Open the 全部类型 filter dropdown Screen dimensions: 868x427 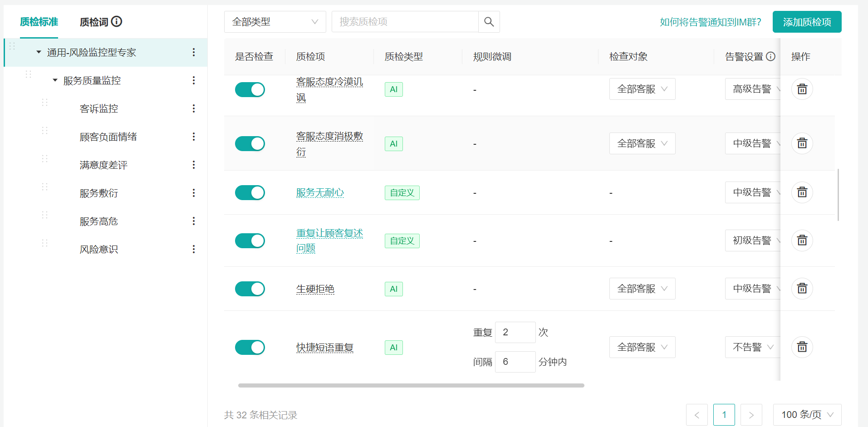(x=275, y=22)
